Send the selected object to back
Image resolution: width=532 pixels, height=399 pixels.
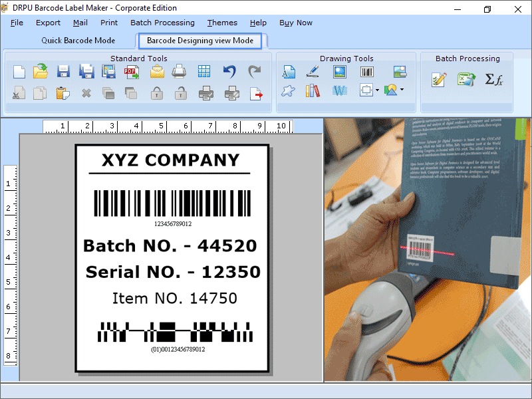pos(130,93)
